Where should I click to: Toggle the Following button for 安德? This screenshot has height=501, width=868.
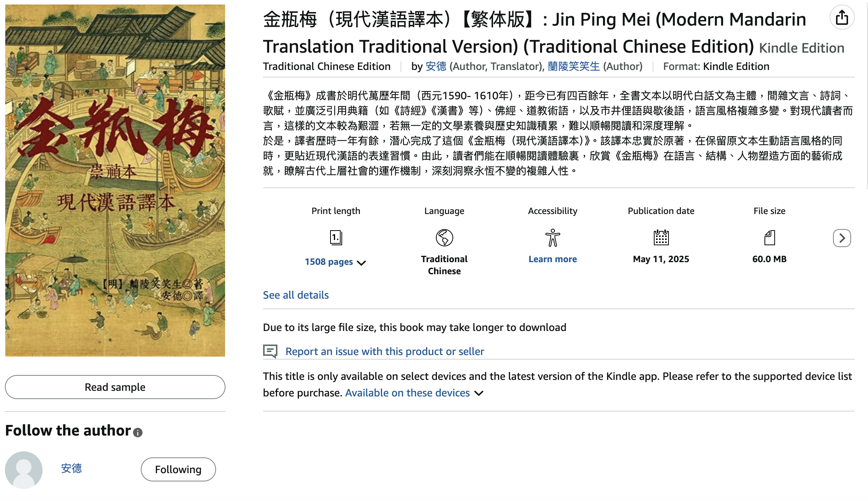point(178,469)
